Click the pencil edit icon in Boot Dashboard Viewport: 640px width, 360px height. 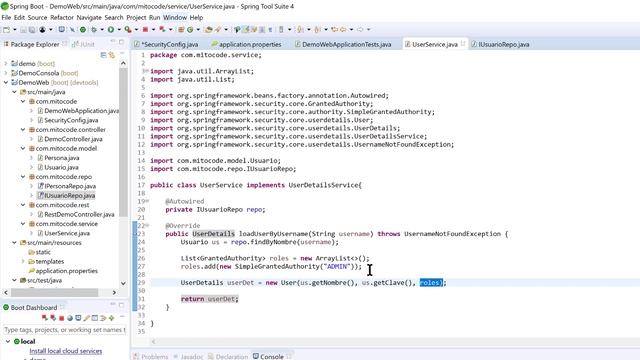point(86,318)
